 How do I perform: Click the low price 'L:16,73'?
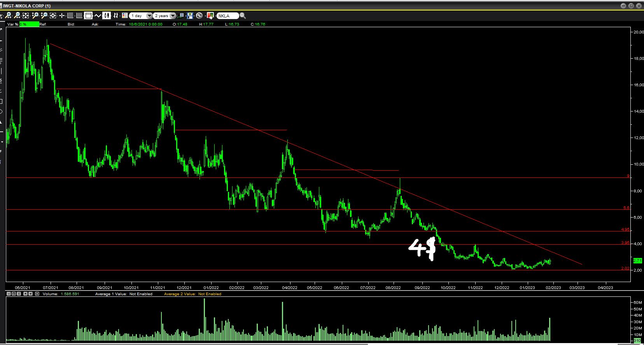(x=232, y=24)
